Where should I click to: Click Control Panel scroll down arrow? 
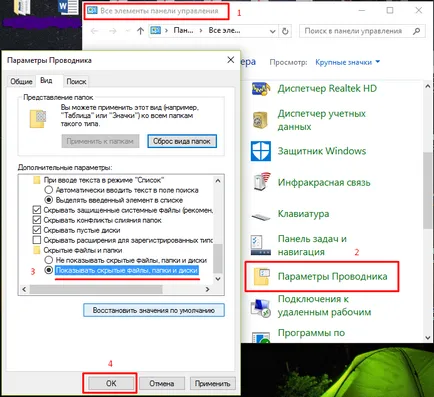(x=428, y=338)
